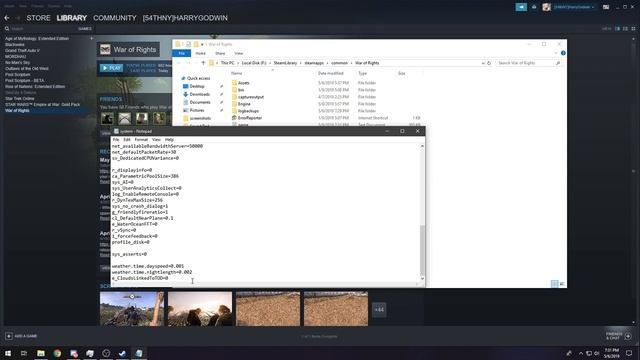Select War of Rights in games list
This screenshot has height=360, width=640.
point(17,111)
